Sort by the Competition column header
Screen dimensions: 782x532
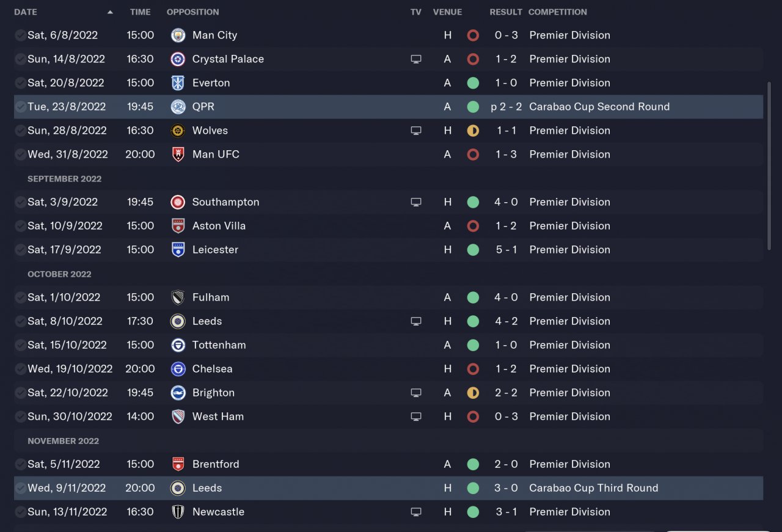[x=557, y=12]
